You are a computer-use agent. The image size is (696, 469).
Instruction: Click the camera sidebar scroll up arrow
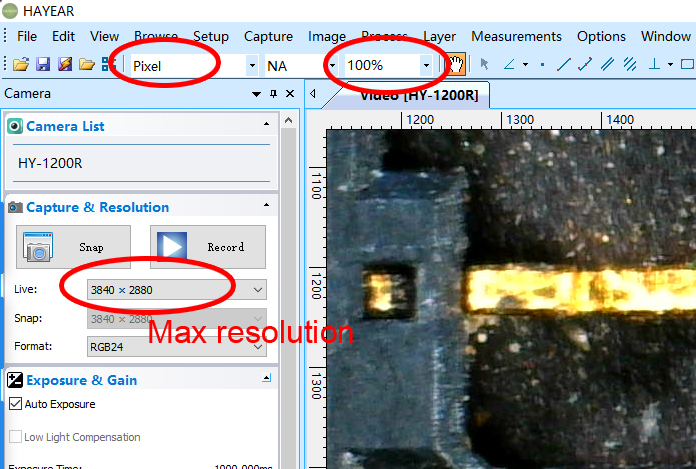(x=289, y=120)
